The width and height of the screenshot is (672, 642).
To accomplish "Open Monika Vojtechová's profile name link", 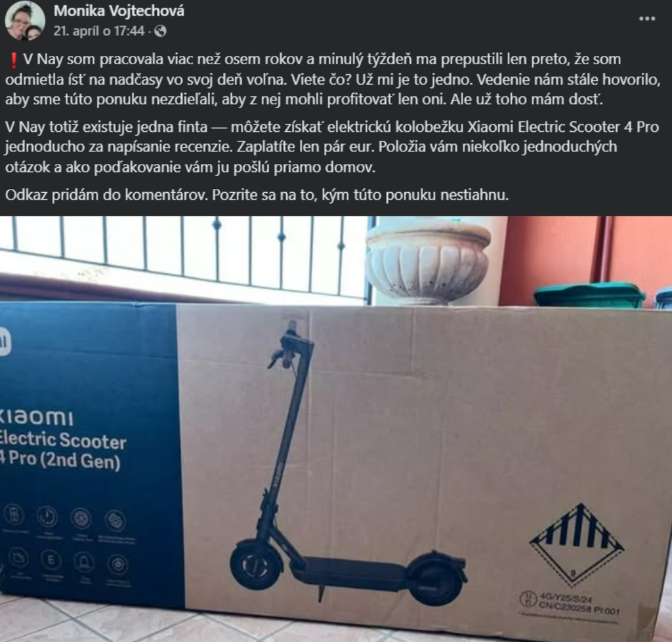I will [x=119, y=10].
